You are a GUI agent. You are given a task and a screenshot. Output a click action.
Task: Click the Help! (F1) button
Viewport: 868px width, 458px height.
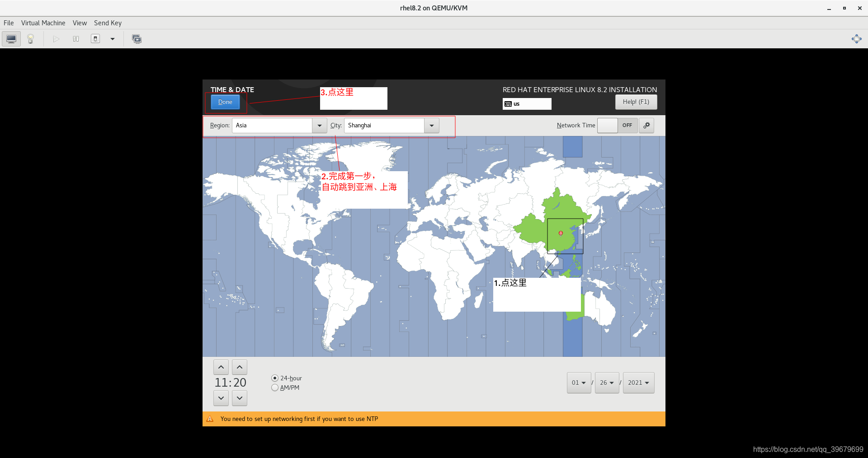click(x=636, y=102)
